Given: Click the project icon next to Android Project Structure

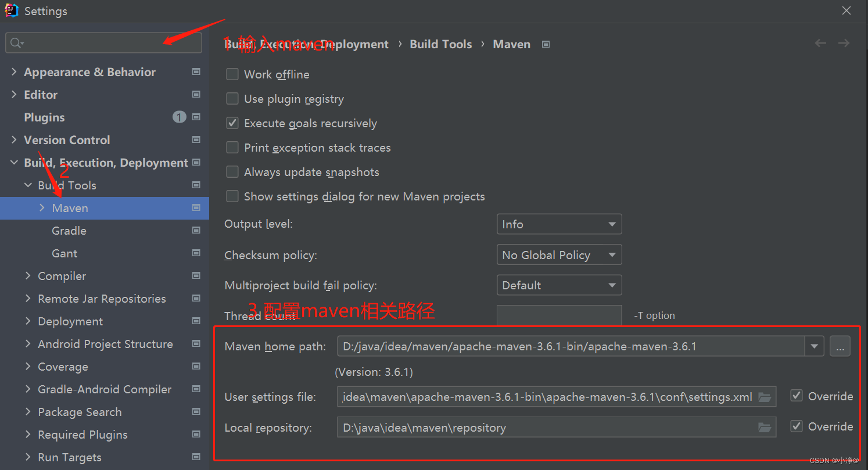Looking at the screenshot, I should pyautogui.click(x=196, y=344).
